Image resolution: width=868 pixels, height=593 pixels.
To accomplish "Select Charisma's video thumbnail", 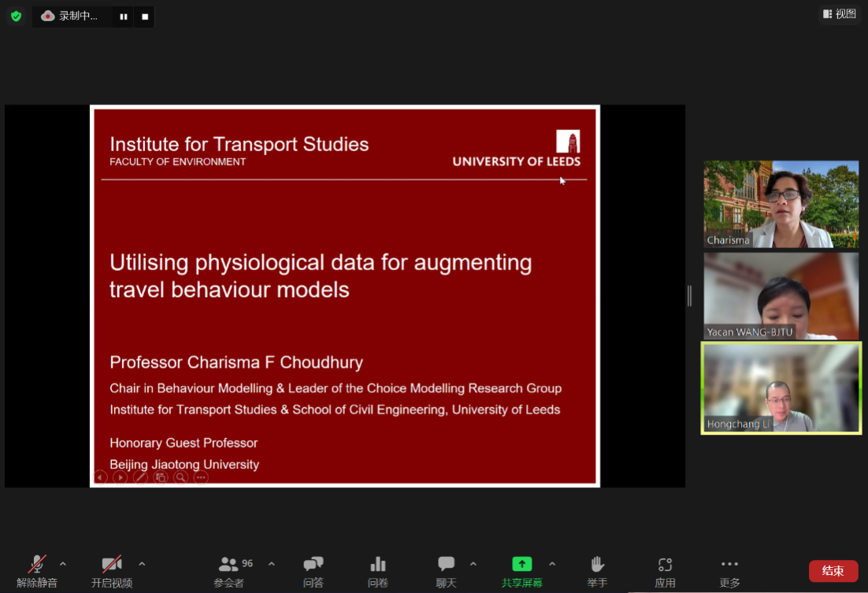I will pyautogui.click(x=781, y=204).
